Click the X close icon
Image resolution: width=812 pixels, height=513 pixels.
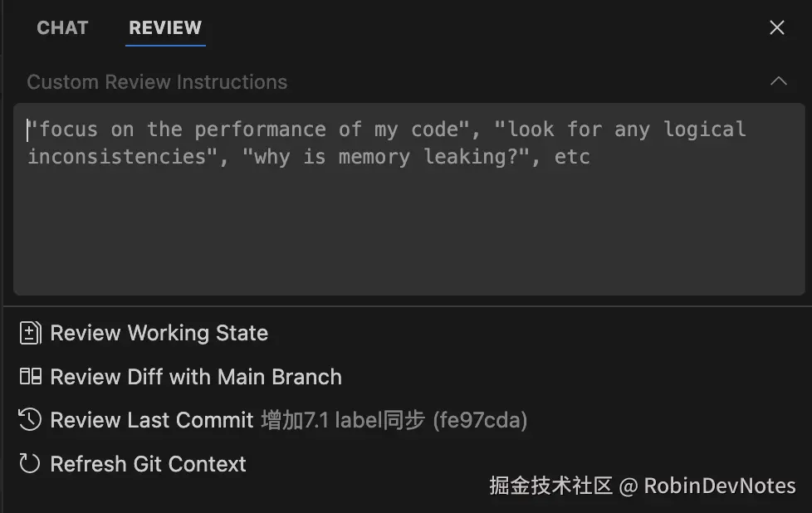pyautogui.click(x=776, y=27)
